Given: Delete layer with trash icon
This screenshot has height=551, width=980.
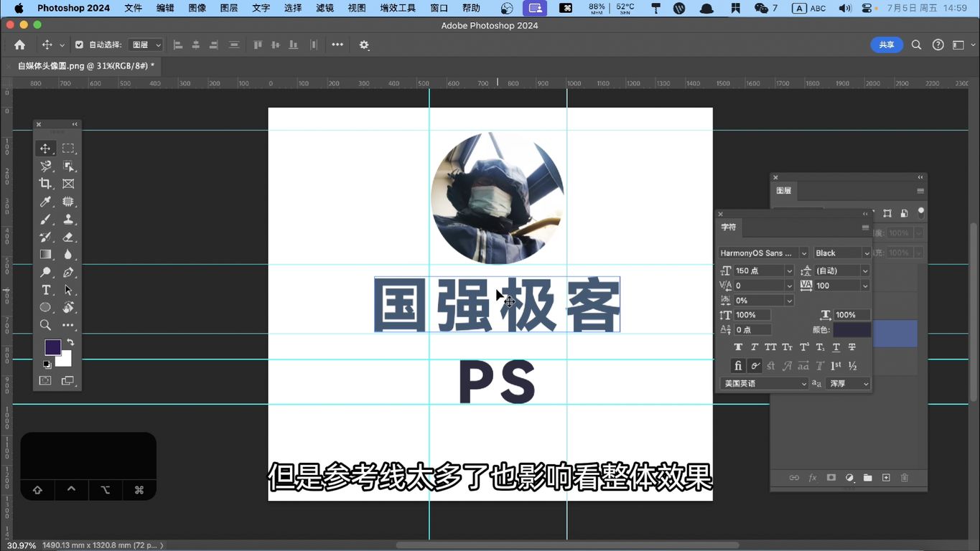Looking at the screenshot, I should 905,478.
